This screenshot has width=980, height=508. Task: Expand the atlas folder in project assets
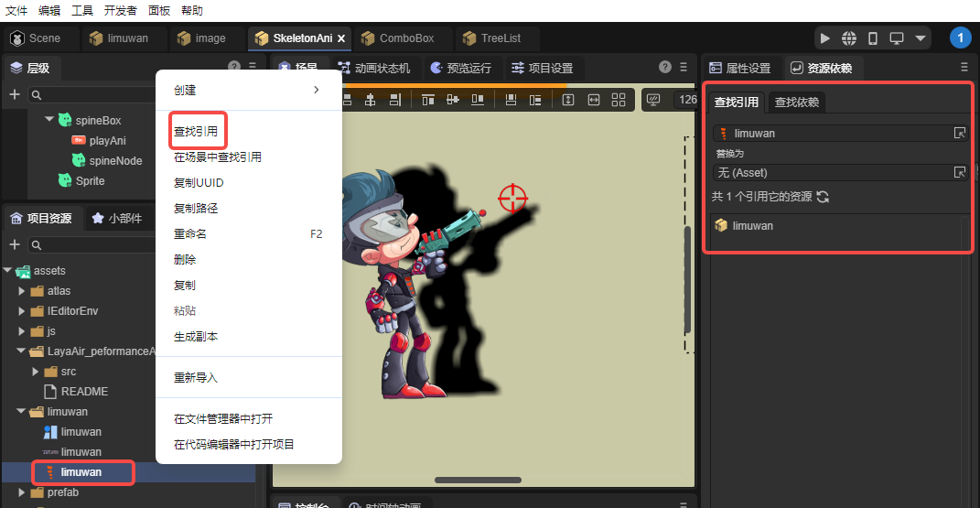coord(23,291)
